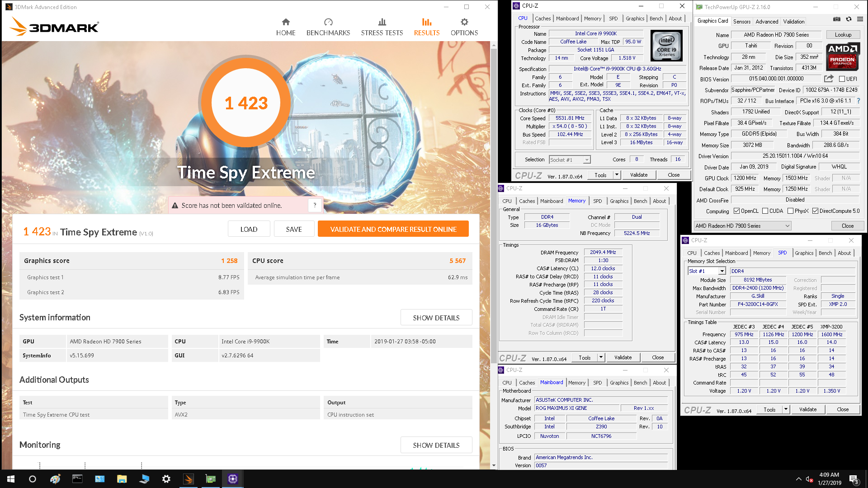Click the question mark help icon beside validation warning

(x=315, y=205)
